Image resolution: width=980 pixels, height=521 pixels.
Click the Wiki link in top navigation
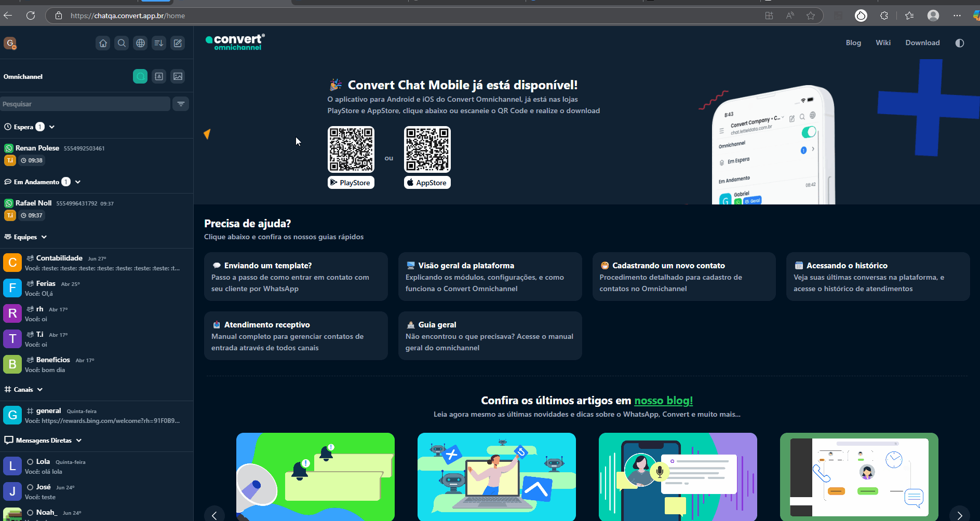[883, 43]
